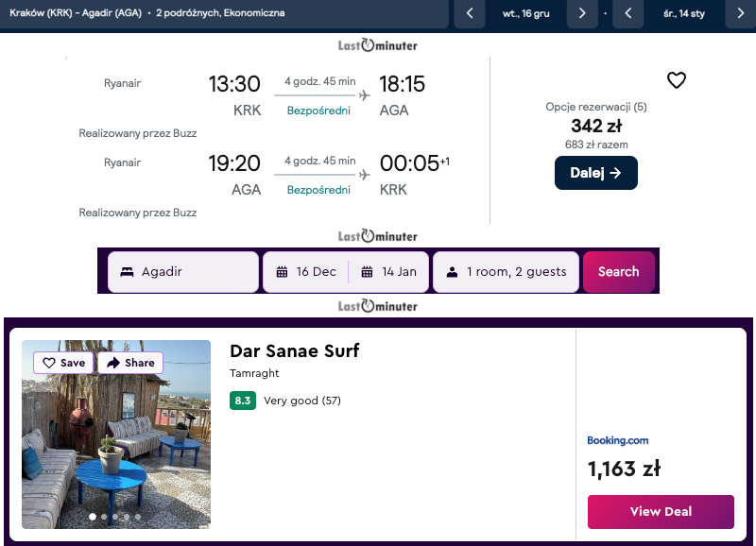756x546 pixels.
Task: Favorite the flight with heart icon
Action: click(676, 80)
